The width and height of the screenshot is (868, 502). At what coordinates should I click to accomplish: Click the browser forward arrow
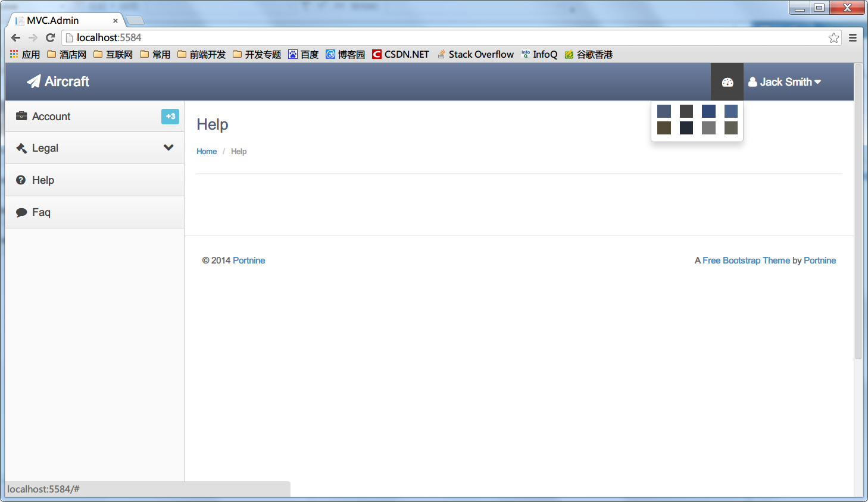33,37
